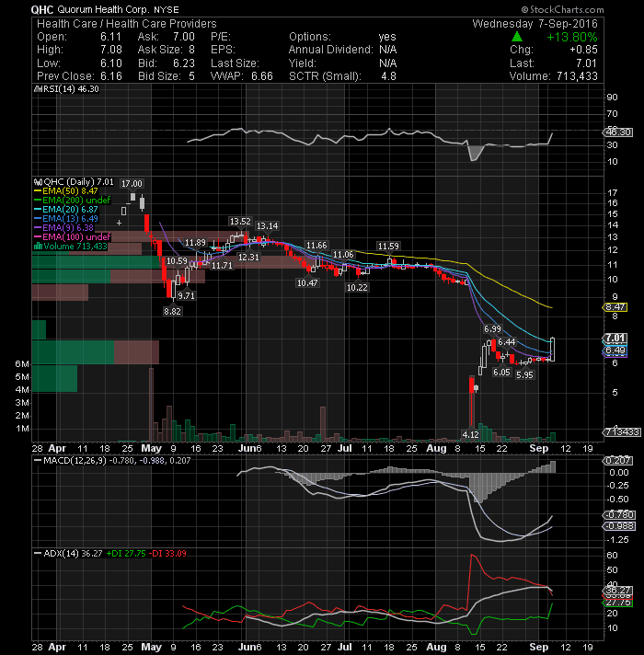Click the ADX(14) 36.27 indicator label
The width and height of the screenshot is (644, 655).
68,553
